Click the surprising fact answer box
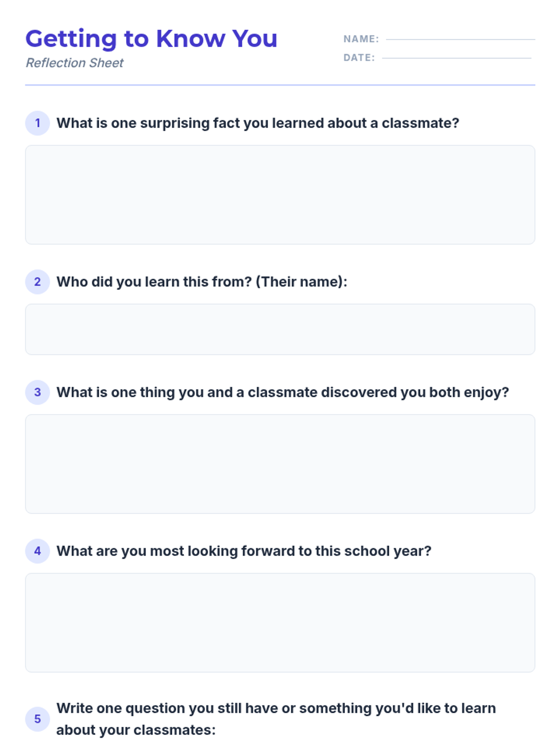 click(280, 195)
